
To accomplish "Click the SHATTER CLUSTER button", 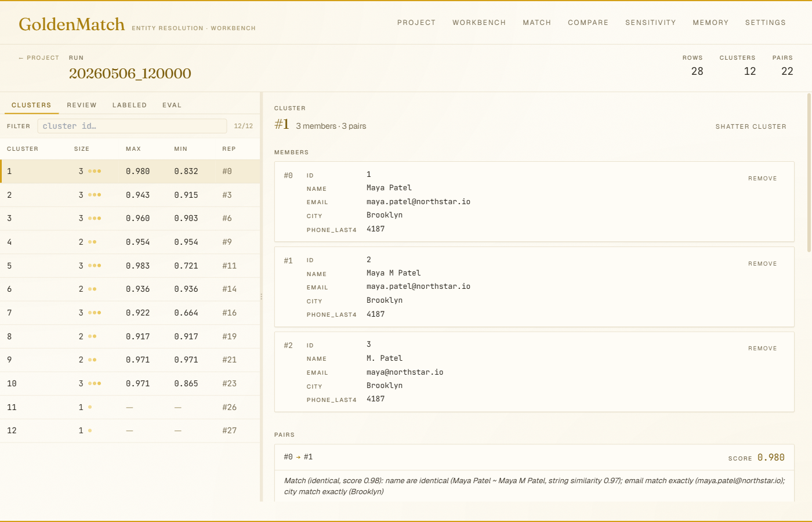I will (751, 126).
